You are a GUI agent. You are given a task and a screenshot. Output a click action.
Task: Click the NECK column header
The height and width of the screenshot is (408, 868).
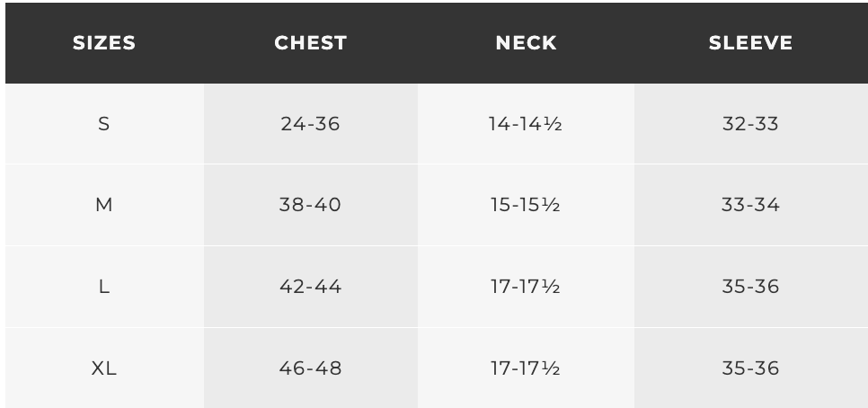tap(526, 43)
